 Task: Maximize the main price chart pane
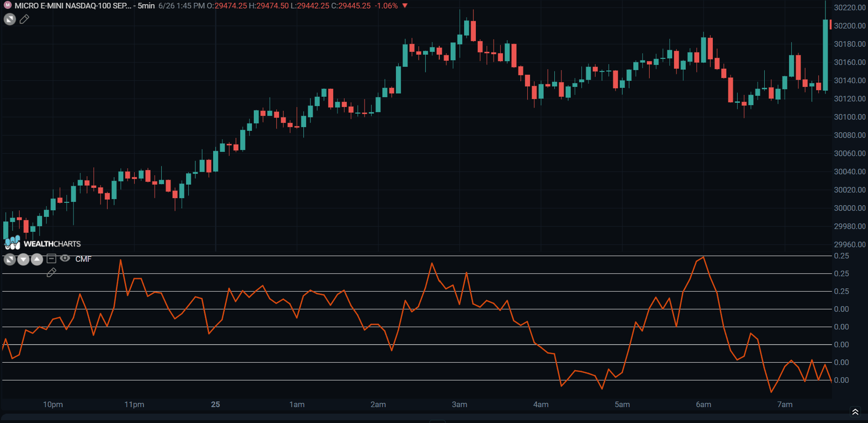point(10,19)
